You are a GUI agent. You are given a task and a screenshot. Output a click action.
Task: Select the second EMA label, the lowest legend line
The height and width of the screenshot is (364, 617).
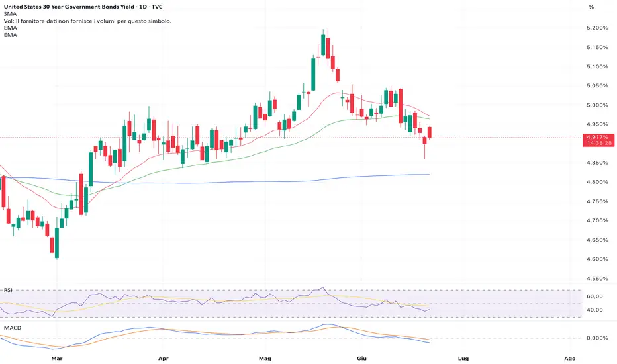[x=10, y=35]
